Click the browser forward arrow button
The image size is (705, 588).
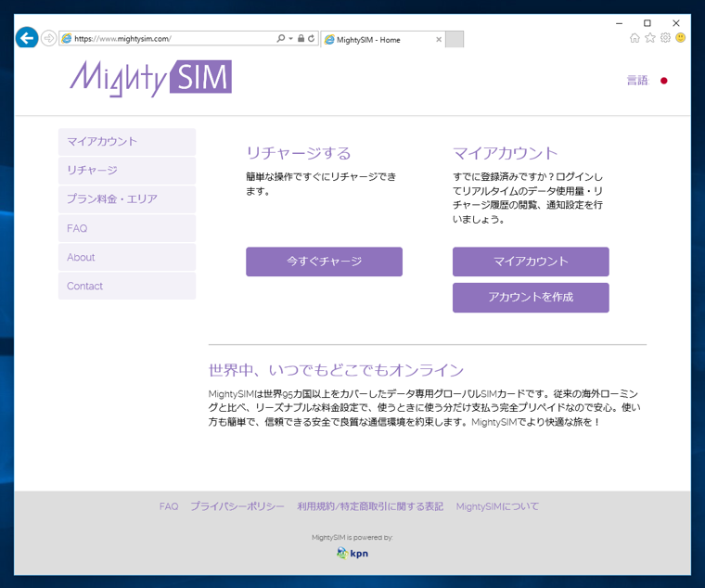coord(48,38)
